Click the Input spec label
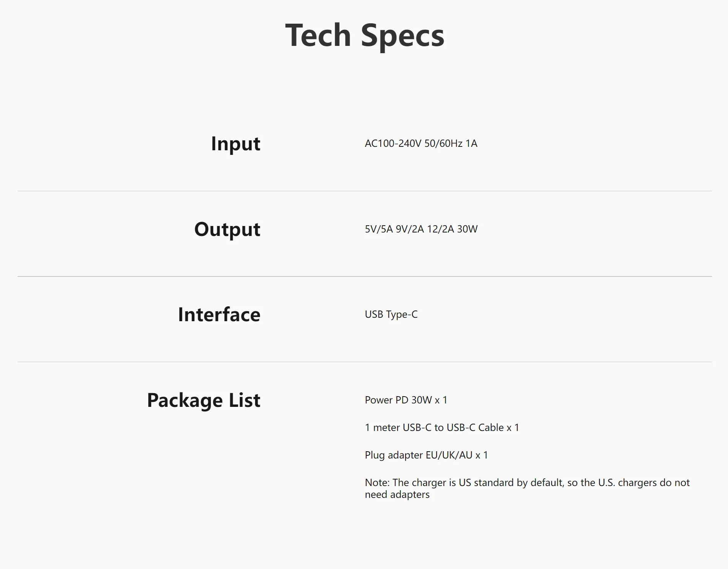The width and height of the screenshot is (728, 569). [236, 144]
